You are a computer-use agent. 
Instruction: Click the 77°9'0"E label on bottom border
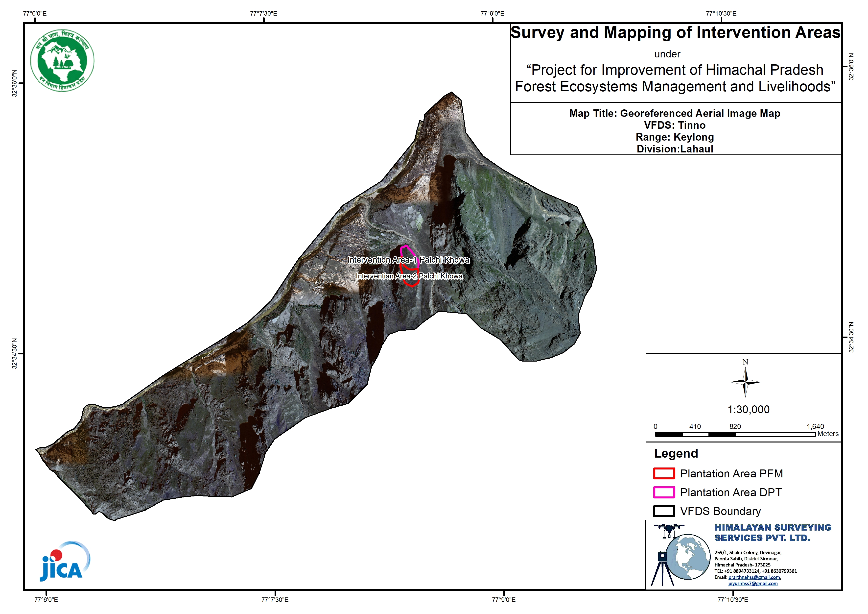504,600
